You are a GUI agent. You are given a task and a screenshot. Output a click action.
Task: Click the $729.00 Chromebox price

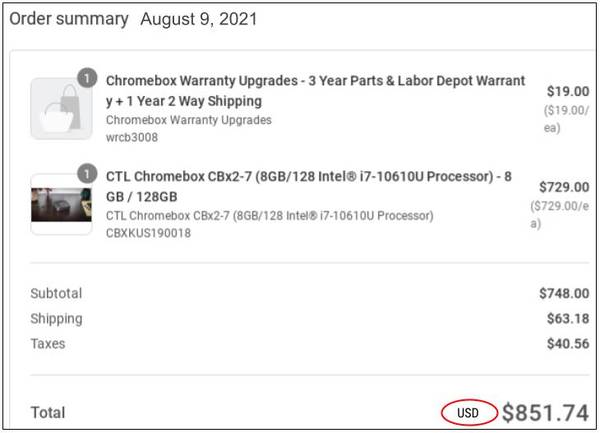[563, 186]
